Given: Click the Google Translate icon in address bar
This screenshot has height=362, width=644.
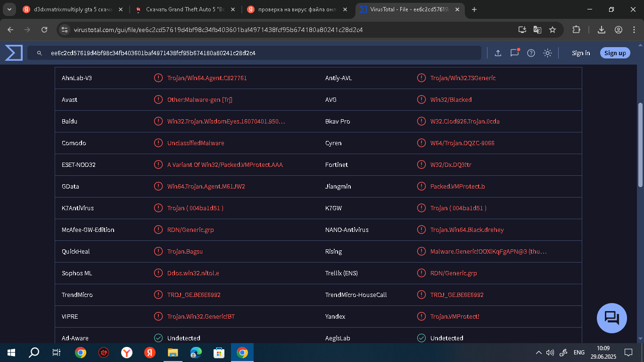Looking at the screenshot, I should click(537, 30).
